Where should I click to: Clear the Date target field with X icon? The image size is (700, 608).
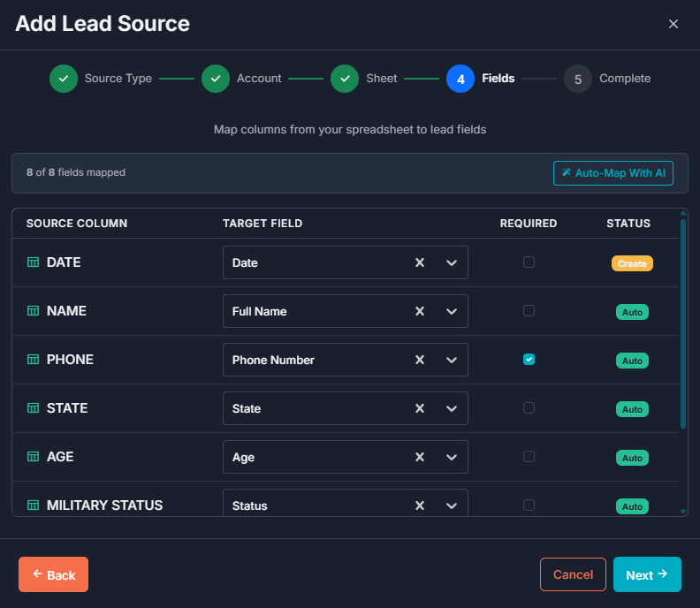(x=420, y=262)
